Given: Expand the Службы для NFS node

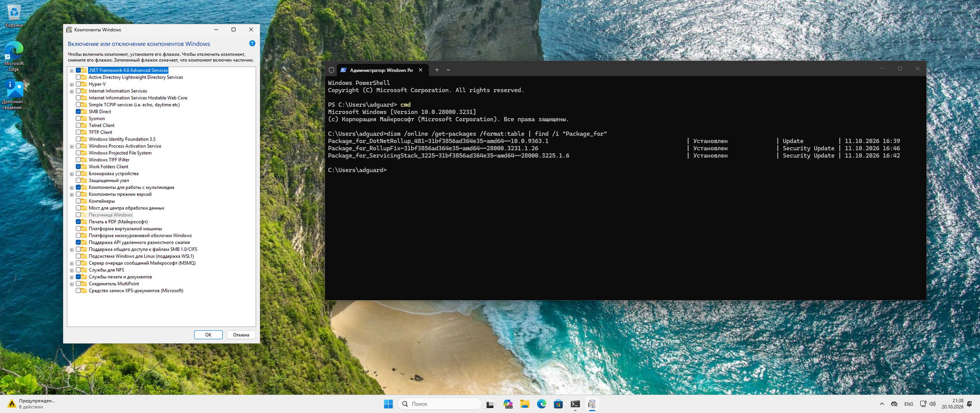Looking at the screenshot, I should coord(72,271).
